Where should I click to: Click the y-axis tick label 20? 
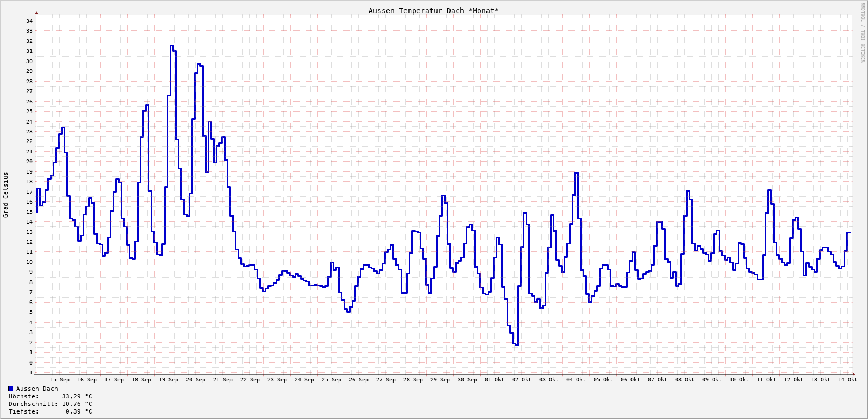tap(29, 162)
